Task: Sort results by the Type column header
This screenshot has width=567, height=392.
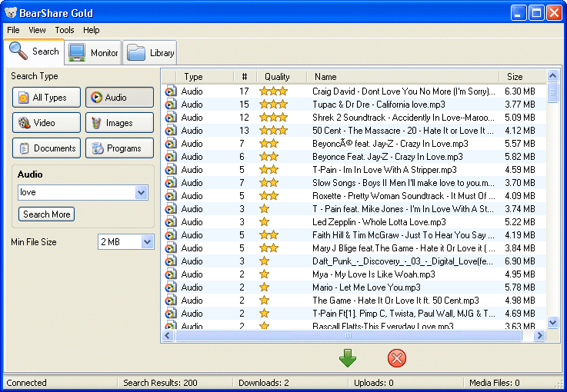Action: click(x=205, y=77)
